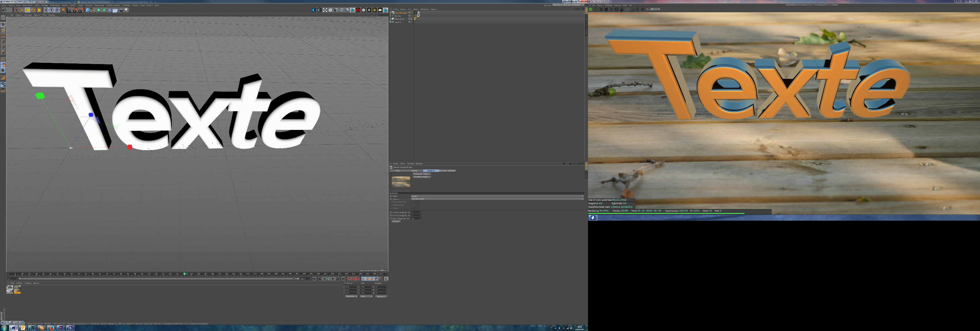Click the red camera Octane icon
Screen dimensions: 980x331
pyautogui.click(x=358, y=10)
